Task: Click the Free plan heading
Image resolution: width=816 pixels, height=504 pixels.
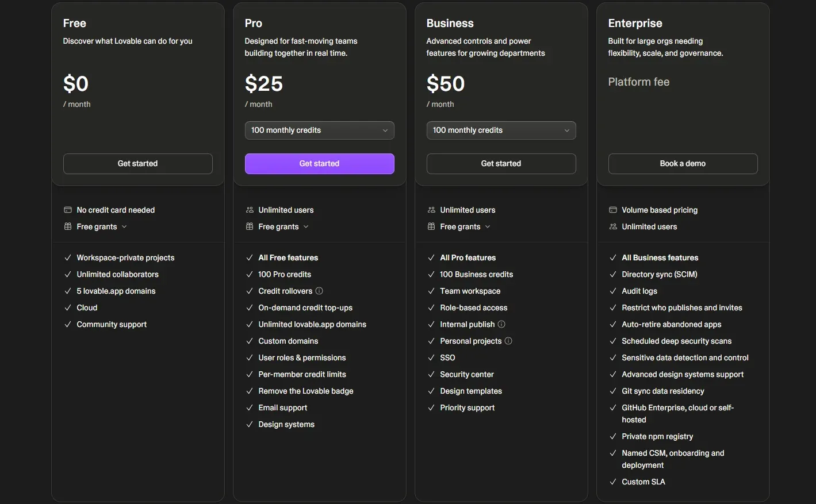Action: pos(75,23)
